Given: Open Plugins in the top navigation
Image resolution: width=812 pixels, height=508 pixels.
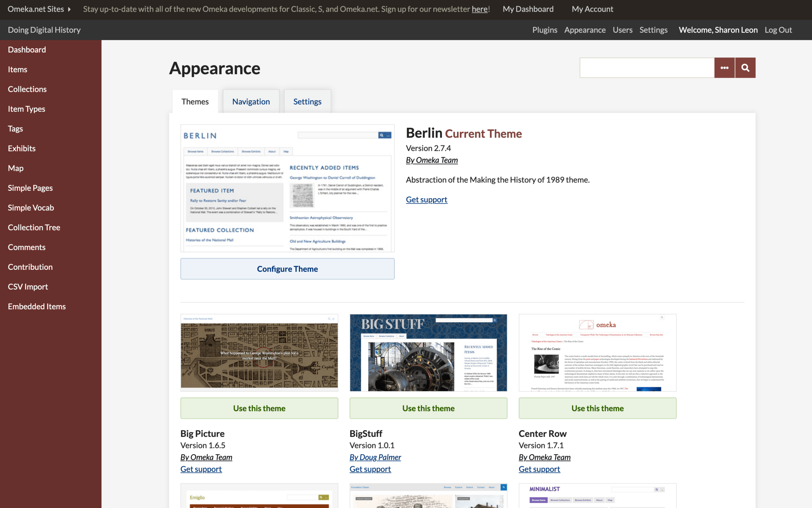Looking at the screenshot, I should point(544,30).
